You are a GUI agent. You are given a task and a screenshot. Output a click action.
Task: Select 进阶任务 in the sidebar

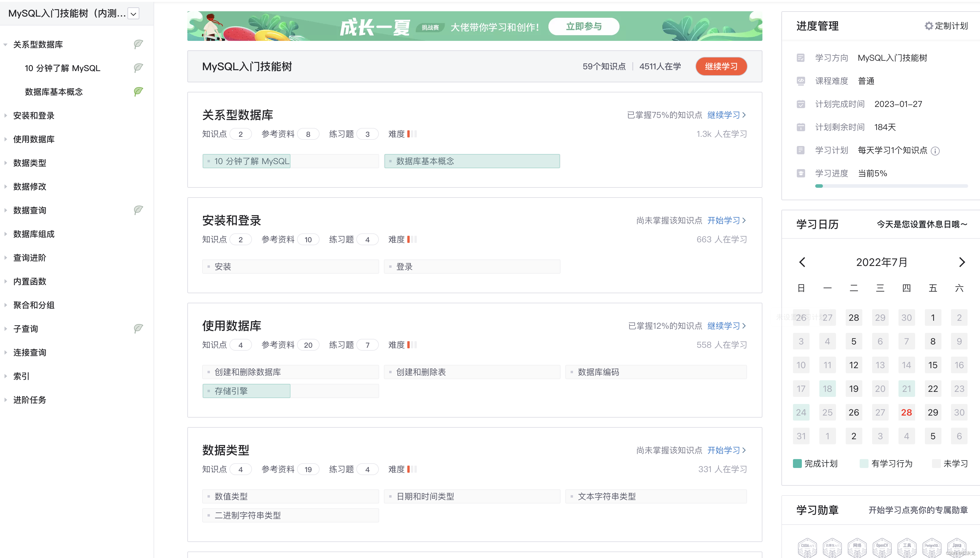pyautogui.click(x=30, y=400)
